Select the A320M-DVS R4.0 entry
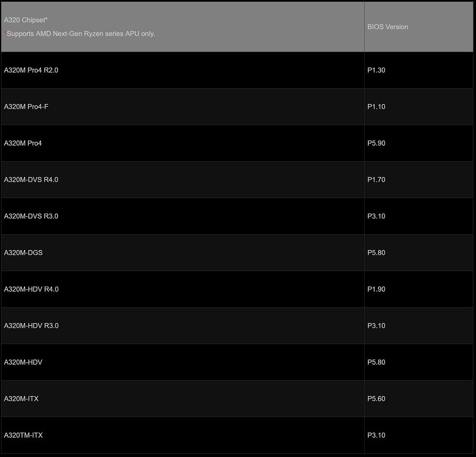This screenshot has height=457, width=476. [31, 180]
